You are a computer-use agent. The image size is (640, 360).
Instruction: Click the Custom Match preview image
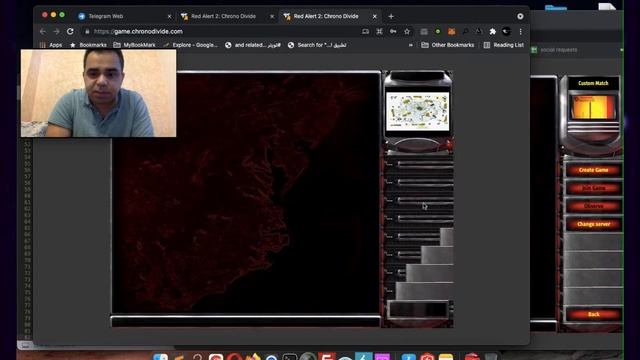[x=593, y=107]
